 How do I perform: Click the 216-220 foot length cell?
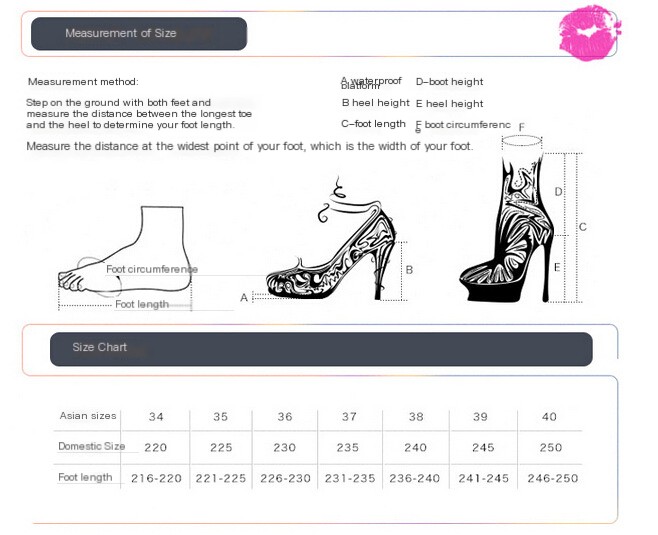click(x=157, y=479)
